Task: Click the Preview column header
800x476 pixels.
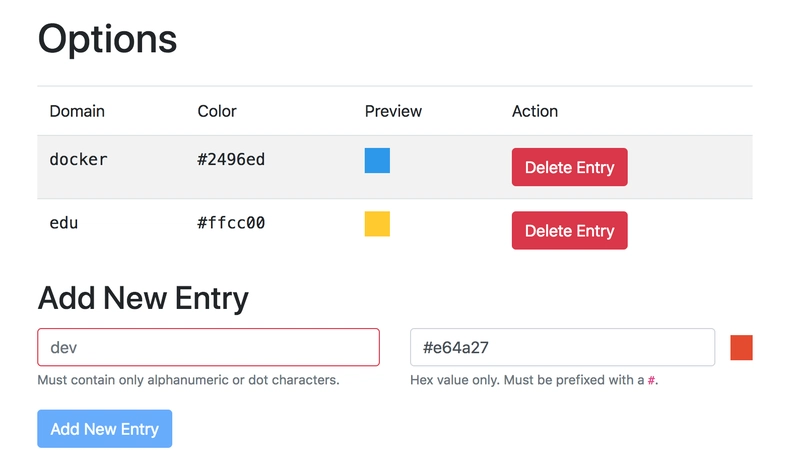Action: click(393, 111)
